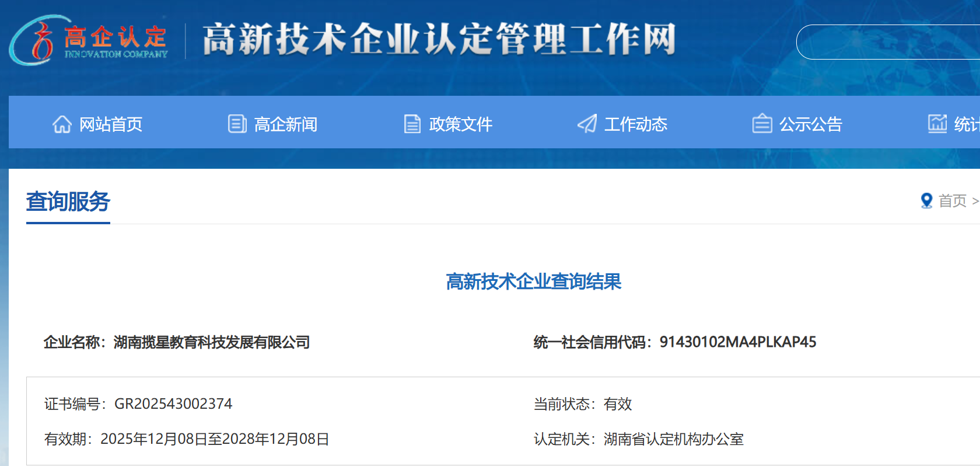The image size is (980, 466).
Task: Open the 网站首页 menu item
Action: tap(111, 124)
